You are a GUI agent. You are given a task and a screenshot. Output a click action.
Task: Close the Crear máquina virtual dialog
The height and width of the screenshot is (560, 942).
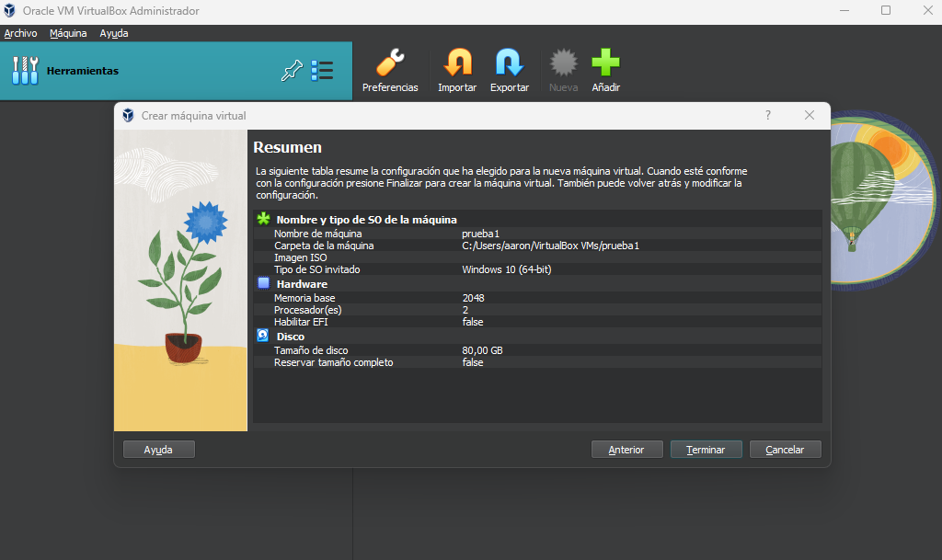(x=810, y=115)
